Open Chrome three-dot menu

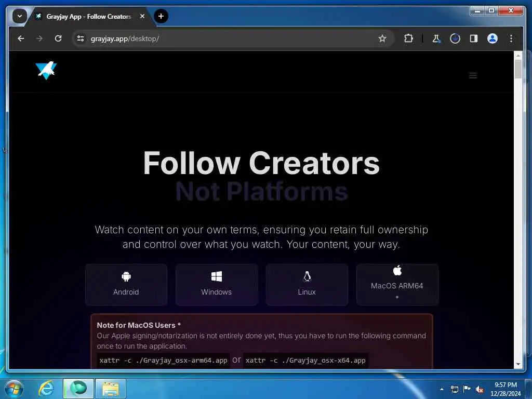511,38
